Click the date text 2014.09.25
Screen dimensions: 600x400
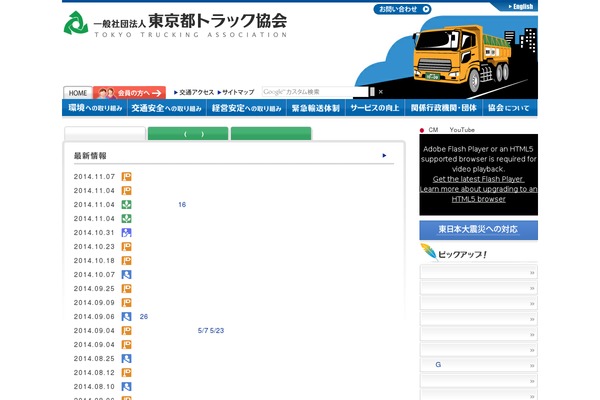pos(94,289)
